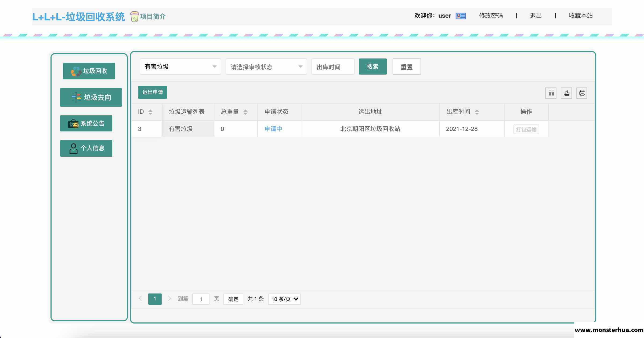Open 垃圾回收 sidebar menu
The width and height of the screenshot is (644, 338).
tap(89, 71)
